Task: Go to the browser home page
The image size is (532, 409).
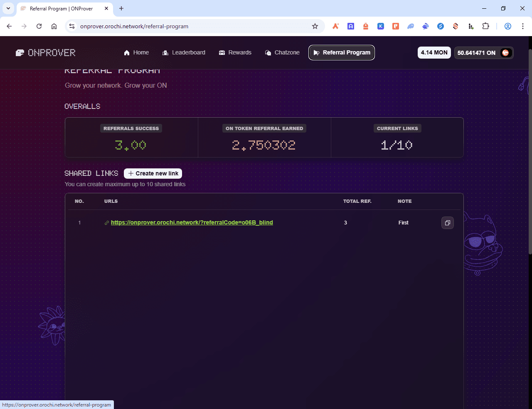Action: (54, 26)
